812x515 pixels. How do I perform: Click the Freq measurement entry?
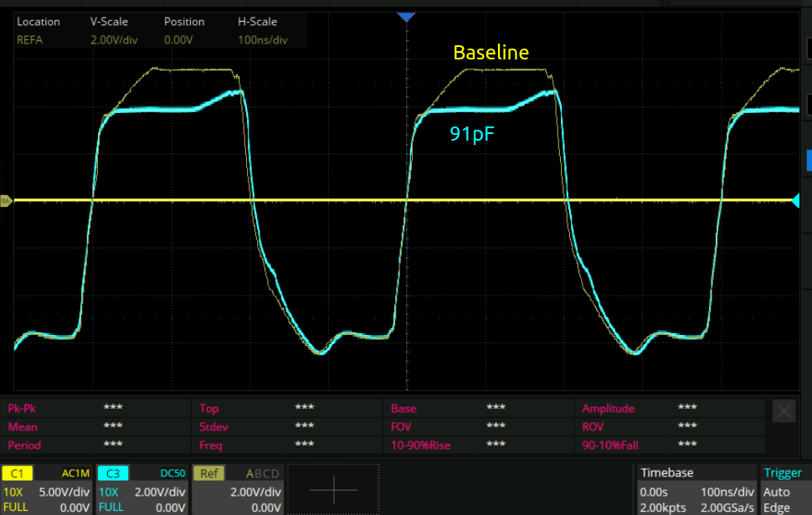(210, 445)
